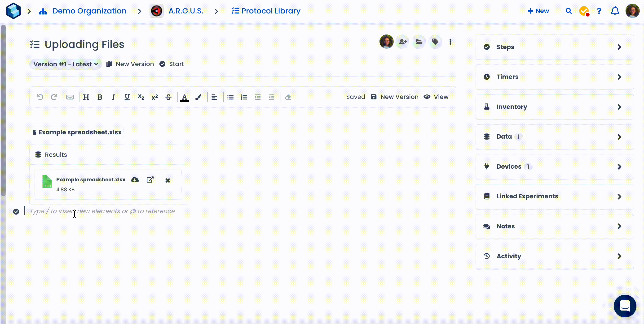Download Example spreadsheet.xlsx via cloud icon

click(135, 180)
